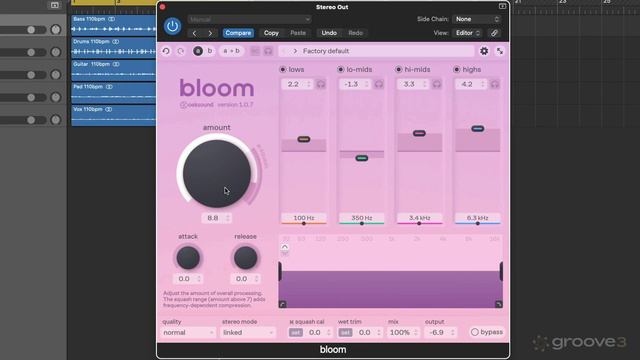640x360 pixels.
Task: Open the stereo mode linked dropdown
Action: pos(248,333)
